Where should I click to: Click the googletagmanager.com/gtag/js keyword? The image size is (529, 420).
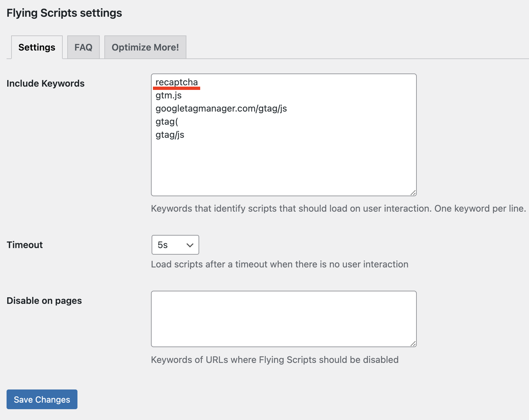coord(221,109)
